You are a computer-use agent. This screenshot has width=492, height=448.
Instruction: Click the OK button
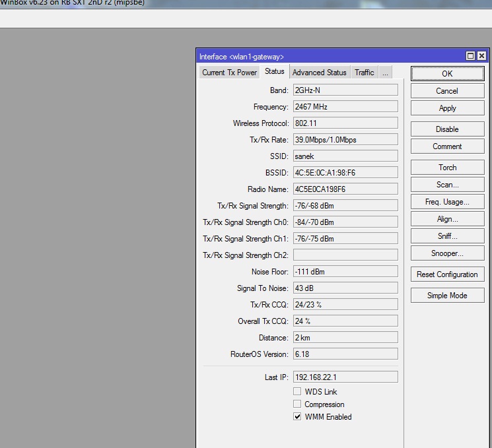point(447,74)
